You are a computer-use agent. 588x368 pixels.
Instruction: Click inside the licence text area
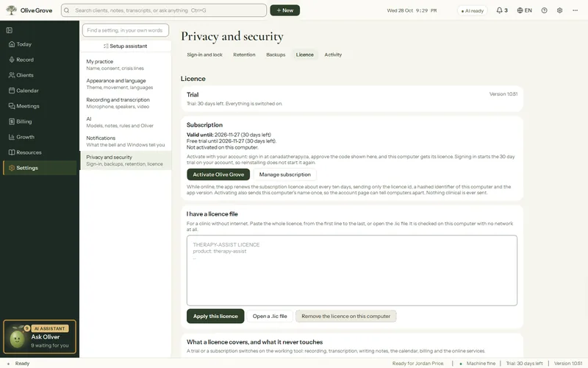[352, 270]
